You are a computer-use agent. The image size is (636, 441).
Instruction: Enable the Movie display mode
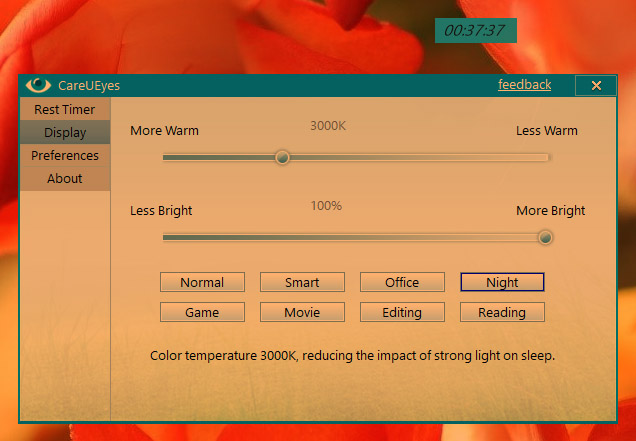(302, 312)
